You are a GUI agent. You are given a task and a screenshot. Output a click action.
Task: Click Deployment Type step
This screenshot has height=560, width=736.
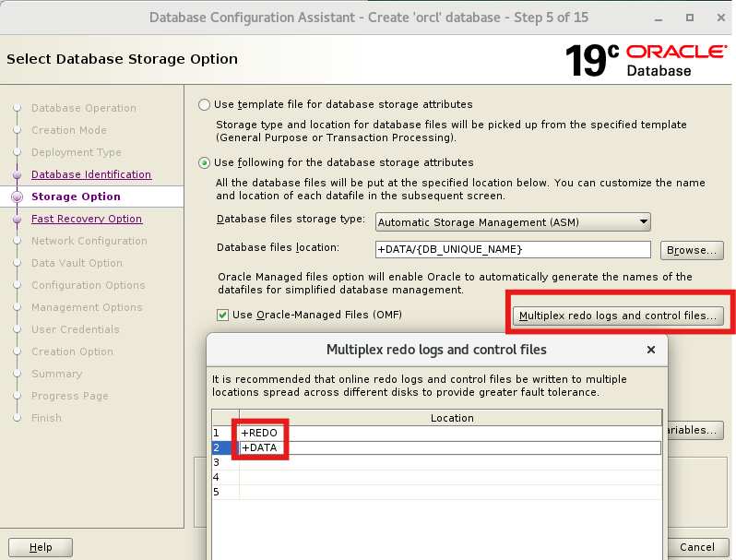point(76,152)
